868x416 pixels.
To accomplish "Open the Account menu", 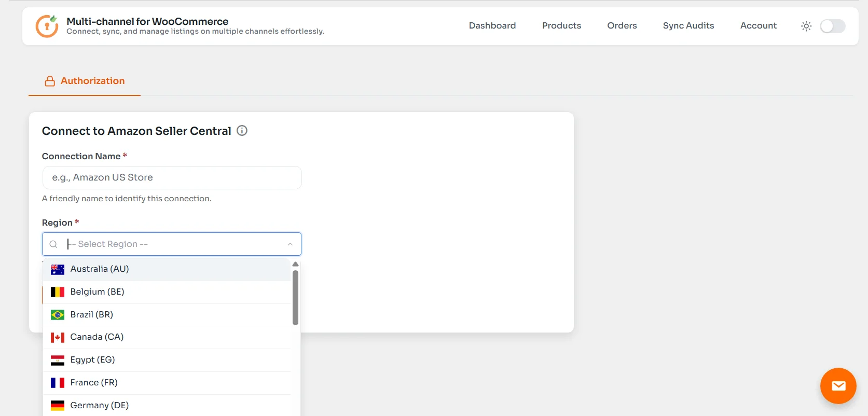I will pos(758,25).
